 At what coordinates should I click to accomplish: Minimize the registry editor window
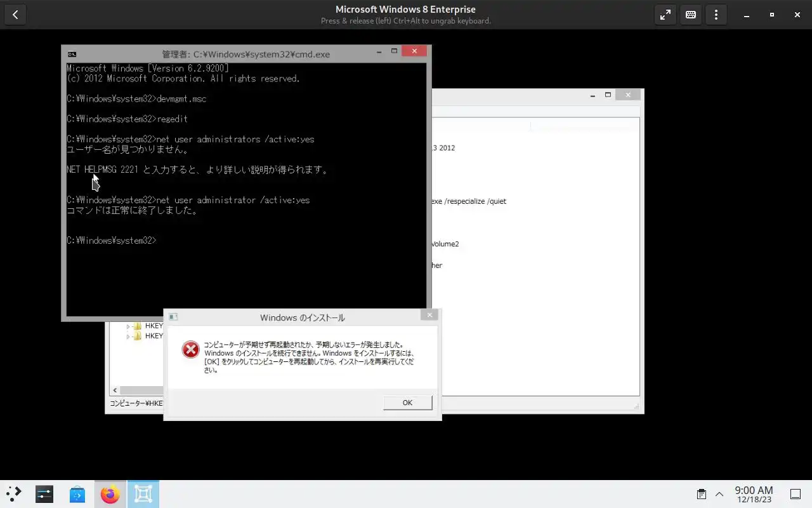[593, 95]
